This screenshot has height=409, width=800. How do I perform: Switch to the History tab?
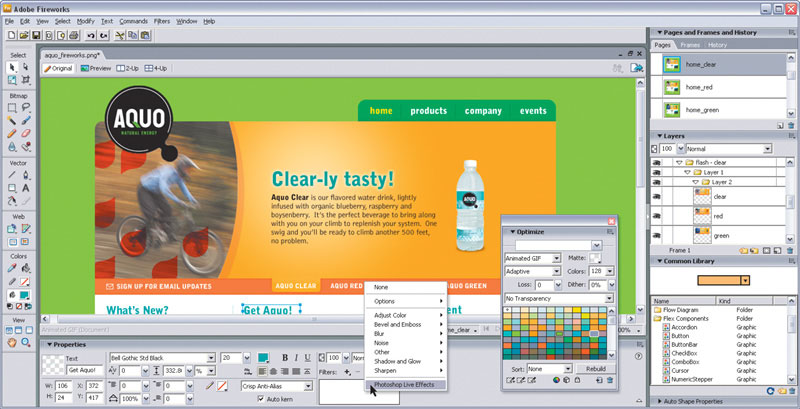click(x=717, y=45)
